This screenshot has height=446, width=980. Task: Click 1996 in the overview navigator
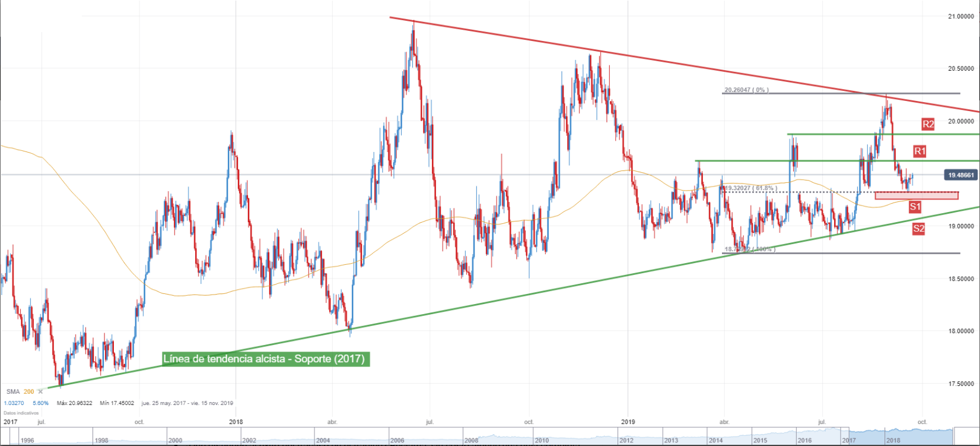tap(27, 441)
